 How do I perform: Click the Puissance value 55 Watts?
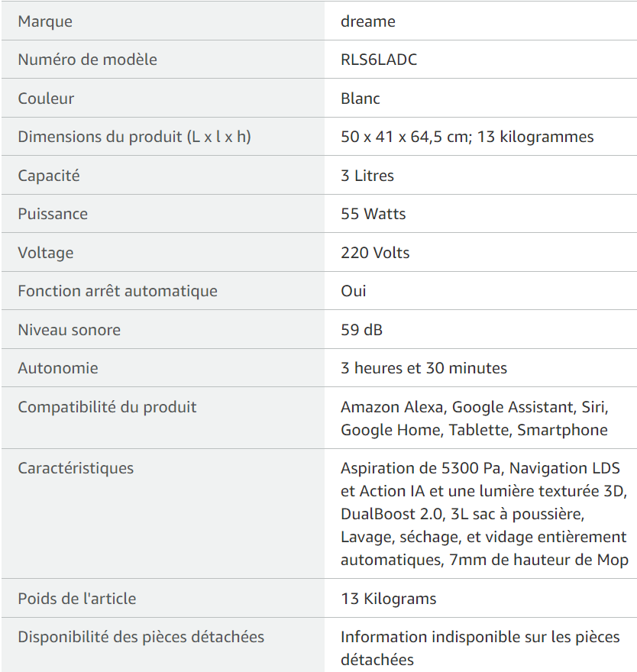(x=373, y=214)
